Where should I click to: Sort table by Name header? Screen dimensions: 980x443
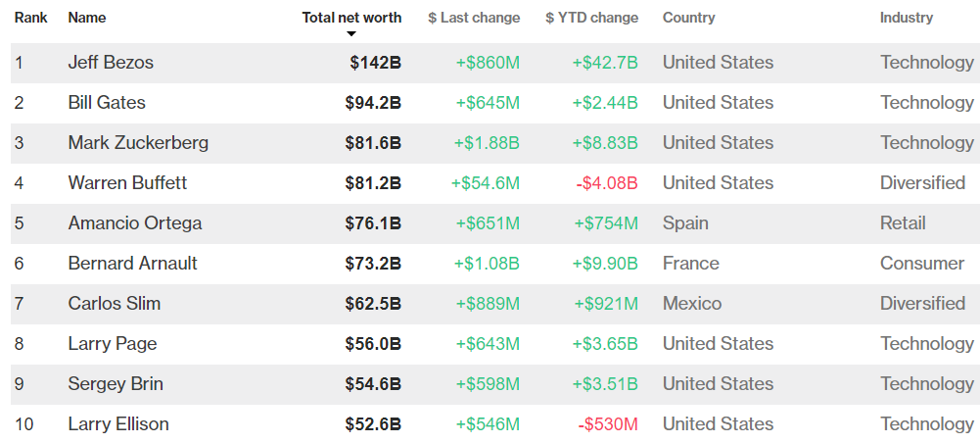coord(87,18)
